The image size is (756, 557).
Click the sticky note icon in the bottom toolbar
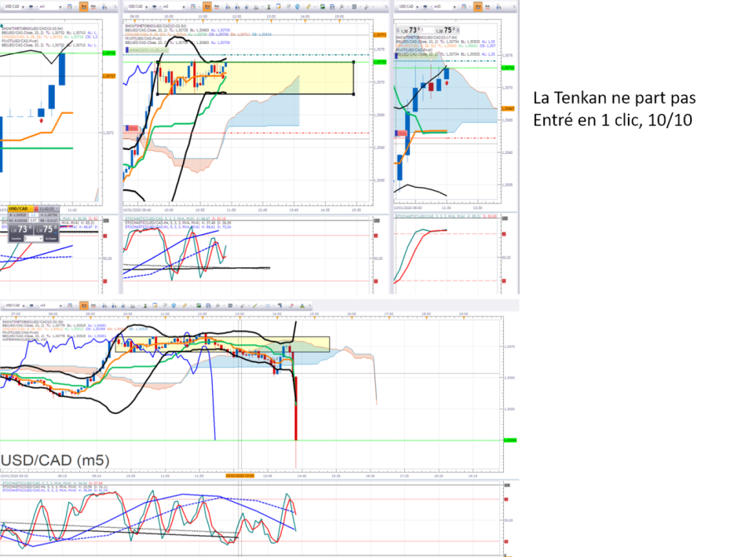coord(155,306)
